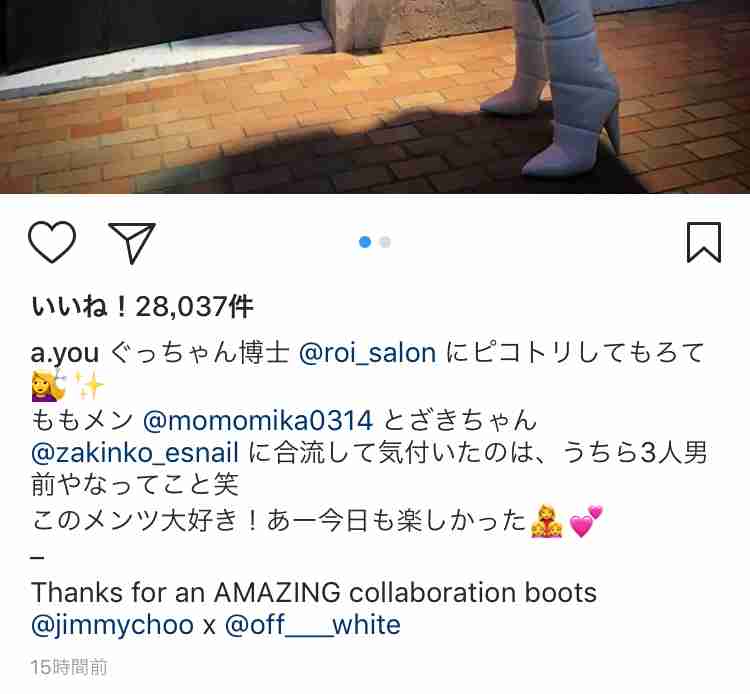Open the @off____white mention
Image resolution: width=750 pixels, height=694 pixels.
[x=312, y=625]
